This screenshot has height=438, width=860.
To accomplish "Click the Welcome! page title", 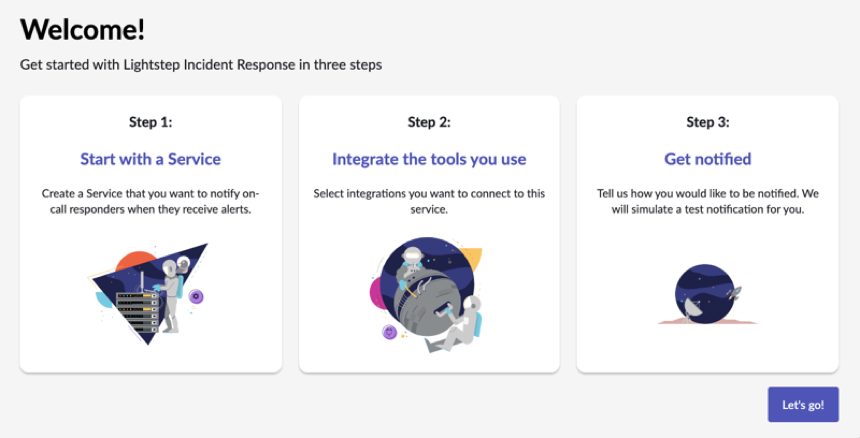I will 82,29.
